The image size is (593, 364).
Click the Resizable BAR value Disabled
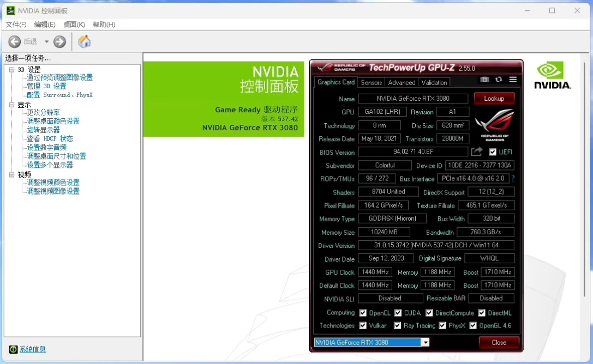491,298
